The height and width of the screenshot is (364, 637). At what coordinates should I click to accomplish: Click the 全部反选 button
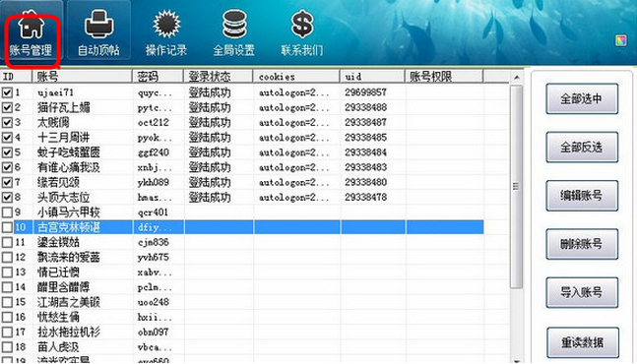(582, 147)
